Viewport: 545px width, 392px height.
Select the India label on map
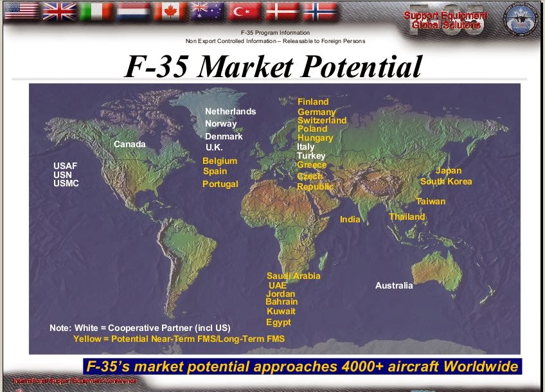point(350,220)
